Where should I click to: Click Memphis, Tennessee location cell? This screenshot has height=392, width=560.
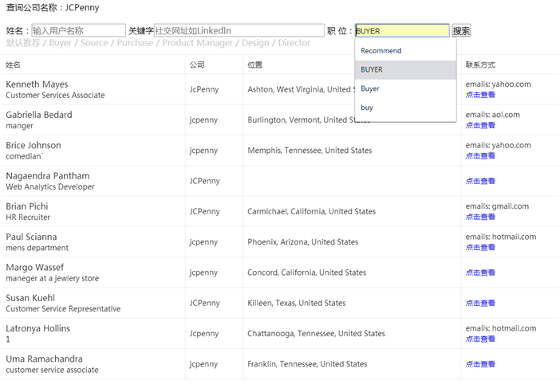(x=310, y=151)
